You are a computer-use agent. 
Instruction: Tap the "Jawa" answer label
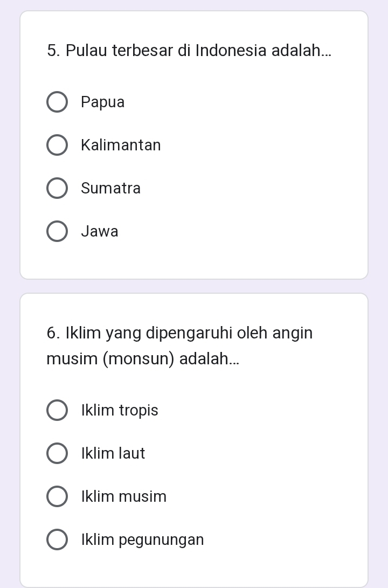[100, 232]
